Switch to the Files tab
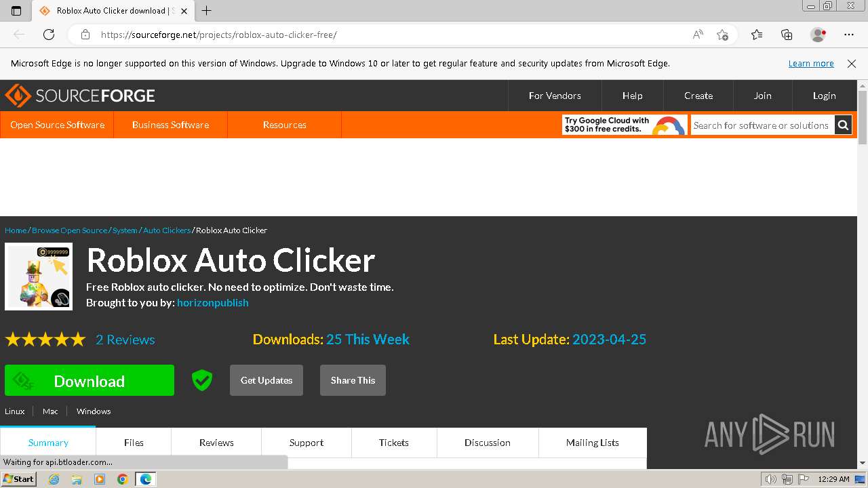This screenshot has width=868, height=488. [x=134, y=443]
